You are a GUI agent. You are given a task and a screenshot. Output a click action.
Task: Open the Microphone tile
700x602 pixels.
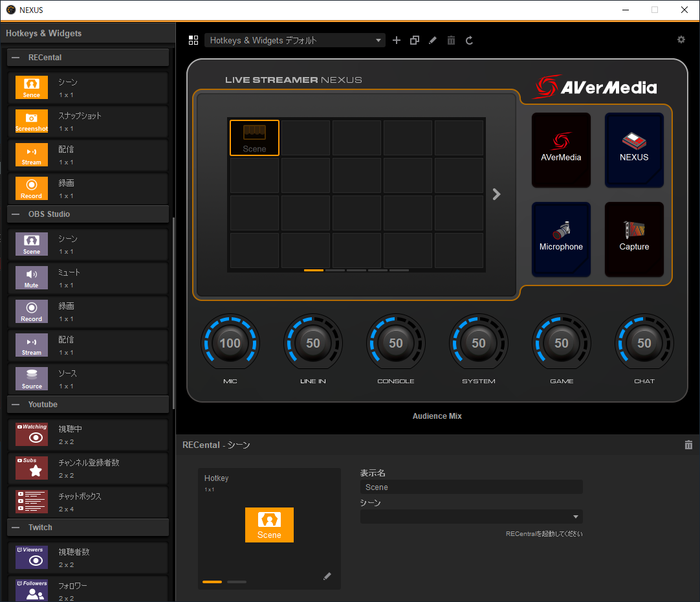[x=561, y=240]
